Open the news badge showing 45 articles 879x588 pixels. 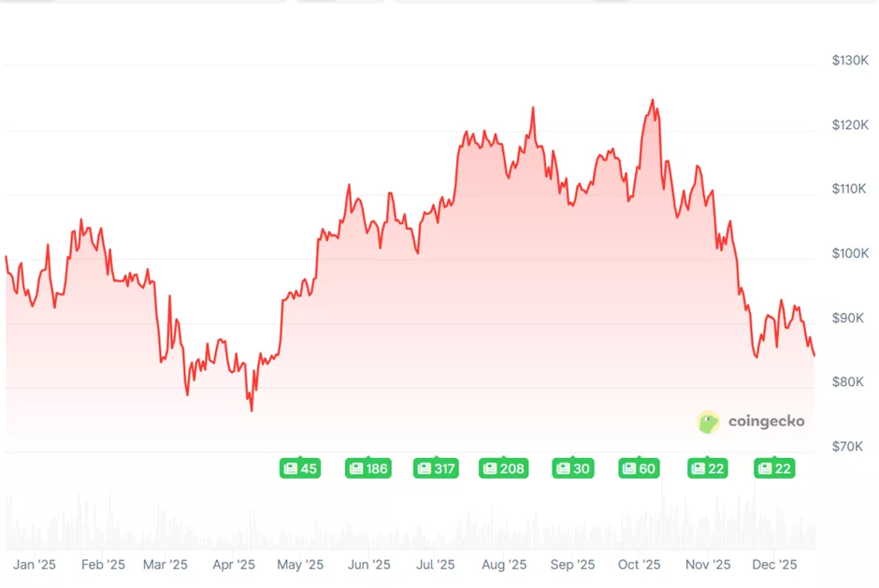point(300,468)
